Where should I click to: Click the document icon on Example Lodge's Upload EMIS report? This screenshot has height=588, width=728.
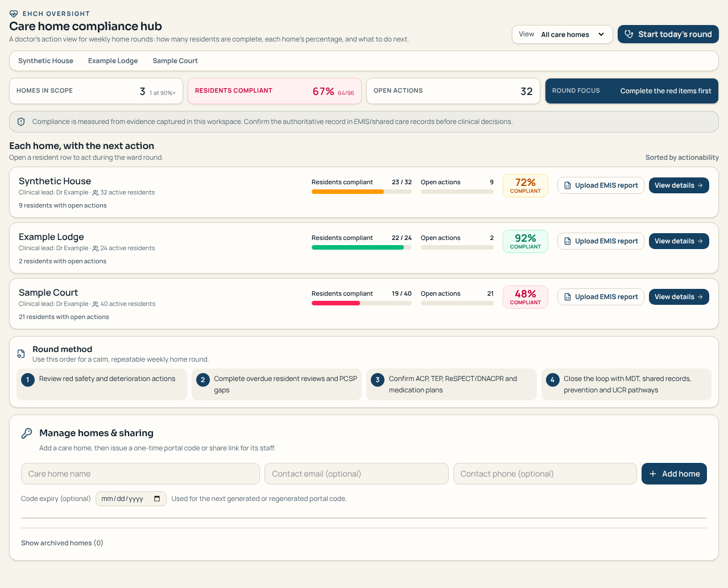(x=568, y=241)
